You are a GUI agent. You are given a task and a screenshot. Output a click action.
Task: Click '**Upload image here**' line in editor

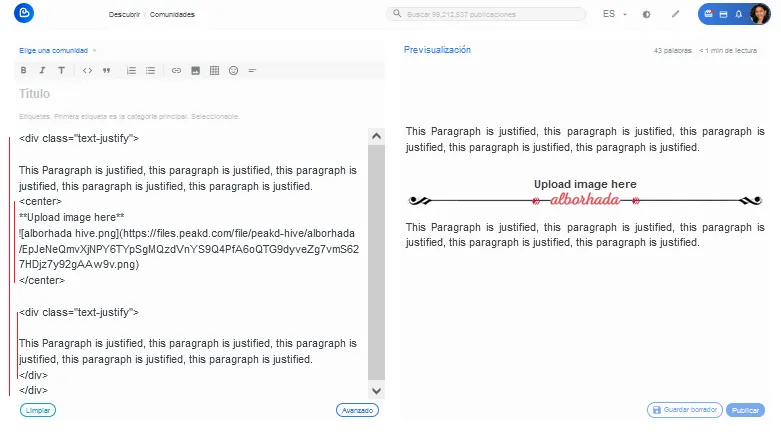tap(72, 217)
